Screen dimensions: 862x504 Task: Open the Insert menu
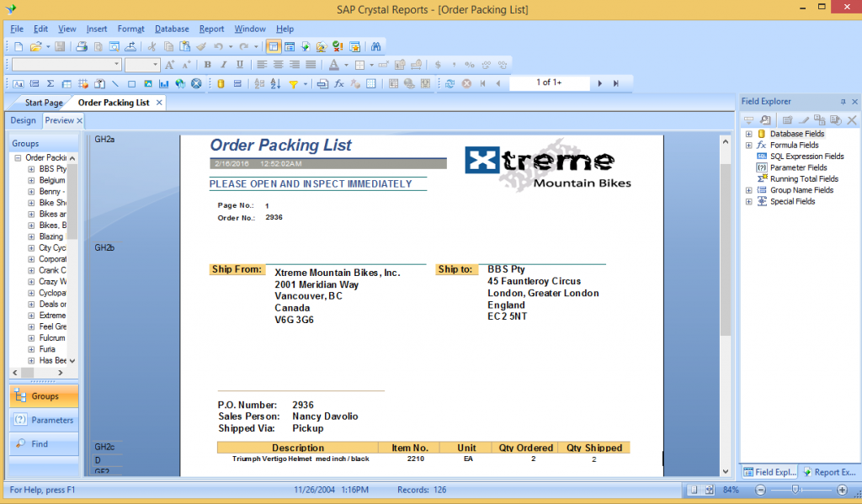click(96, 29)
